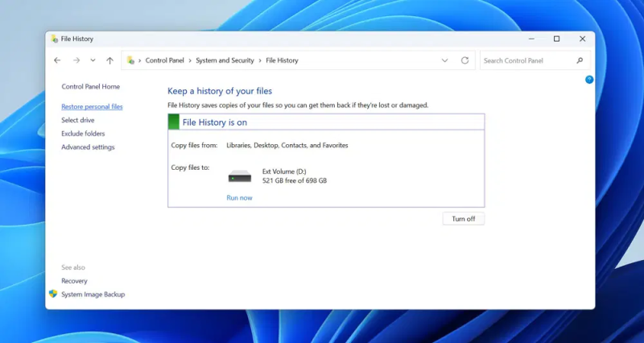The height and width of the screenshot is (343, 644).
Task: Open System Image Backup link
Action: coord(93,295)
